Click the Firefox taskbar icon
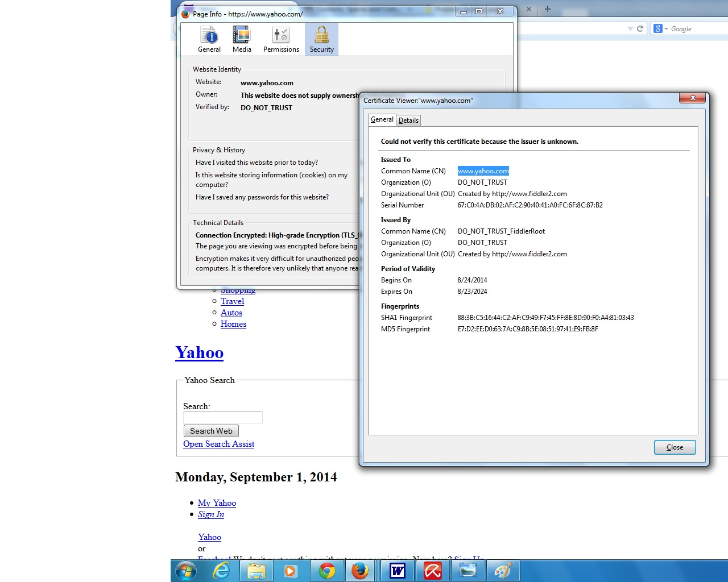Viewport: 728px width, 582px height. pyautogui.click(x=360, y=571)
